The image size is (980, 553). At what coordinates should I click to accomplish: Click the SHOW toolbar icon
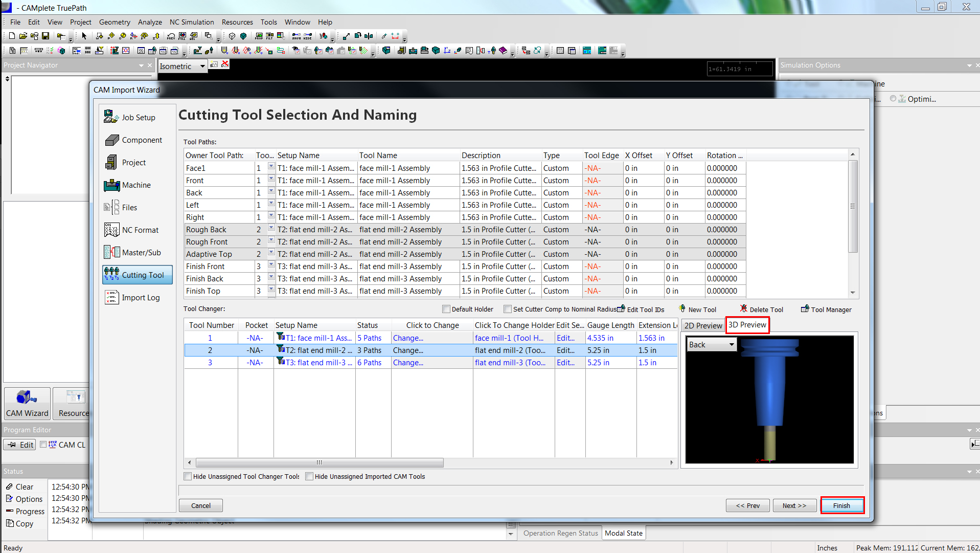(297, 36)
